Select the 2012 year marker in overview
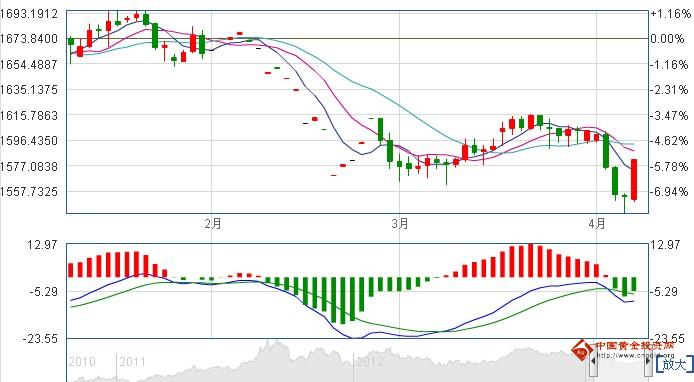The image size is (694, 382). coord(370,362)
